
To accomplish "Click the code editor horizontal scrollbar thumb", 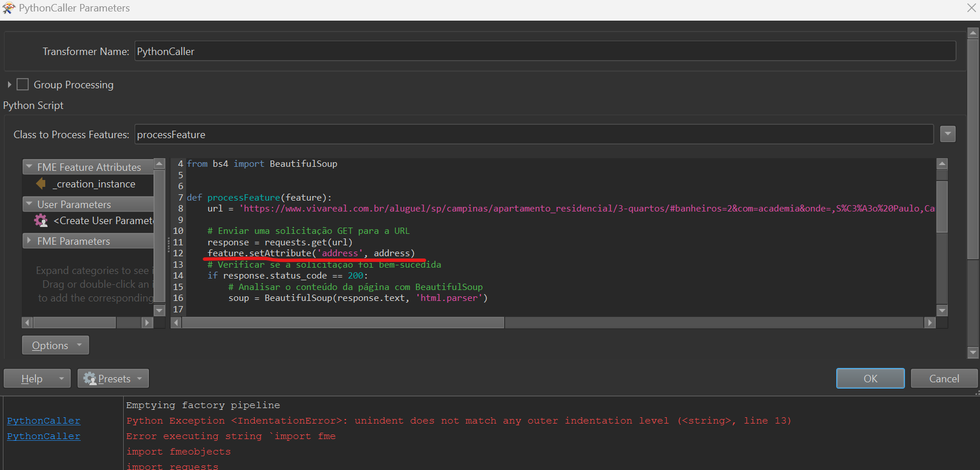I will (x=343, y=323).
